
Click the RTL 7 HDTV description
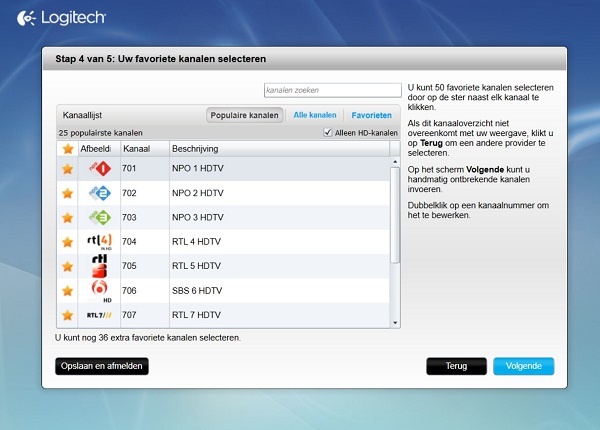(196, 315)
